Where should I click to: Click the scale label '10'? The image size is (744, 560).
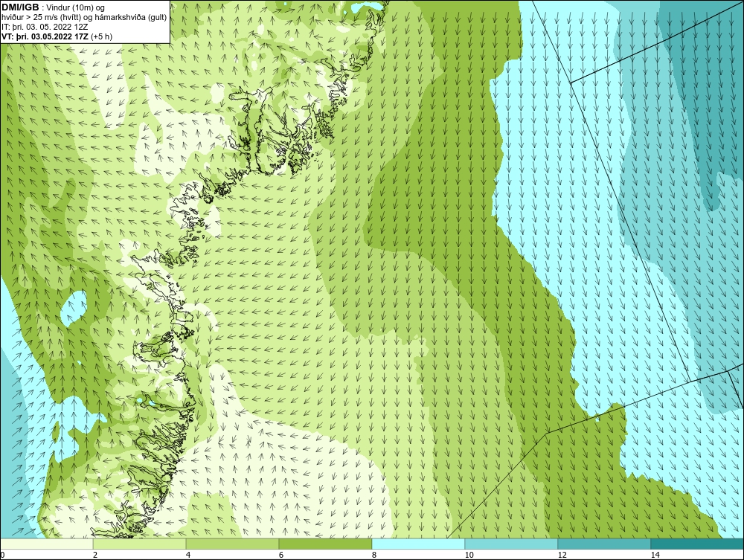click(469, 556)
